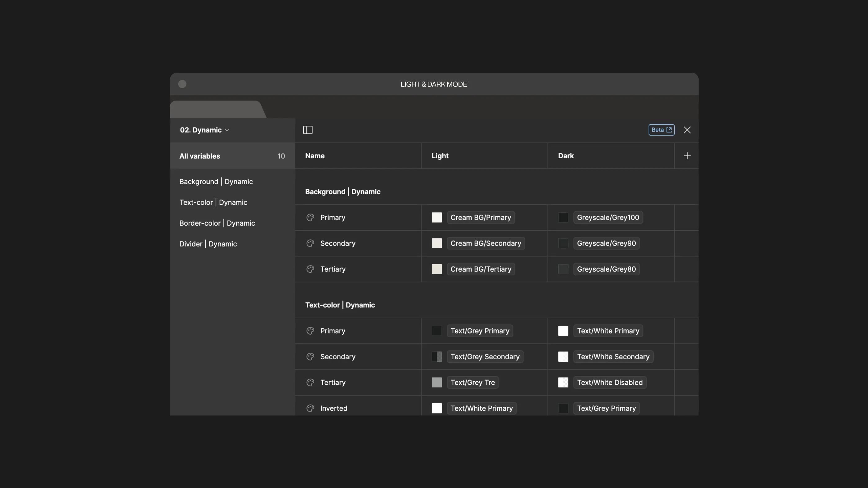
Task: Click the Inverted variable name
Action: [333, 408]
